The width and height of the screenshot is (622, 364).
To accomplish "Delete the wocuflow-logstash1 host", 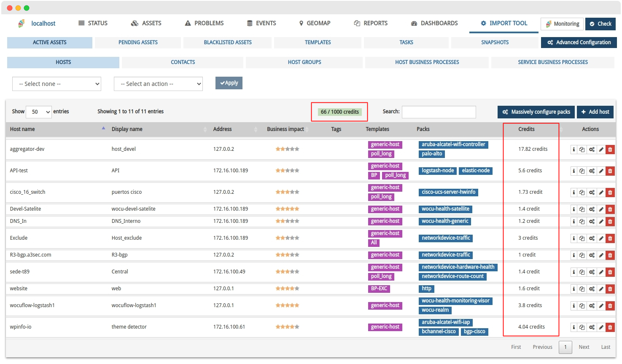I will 610,306.
